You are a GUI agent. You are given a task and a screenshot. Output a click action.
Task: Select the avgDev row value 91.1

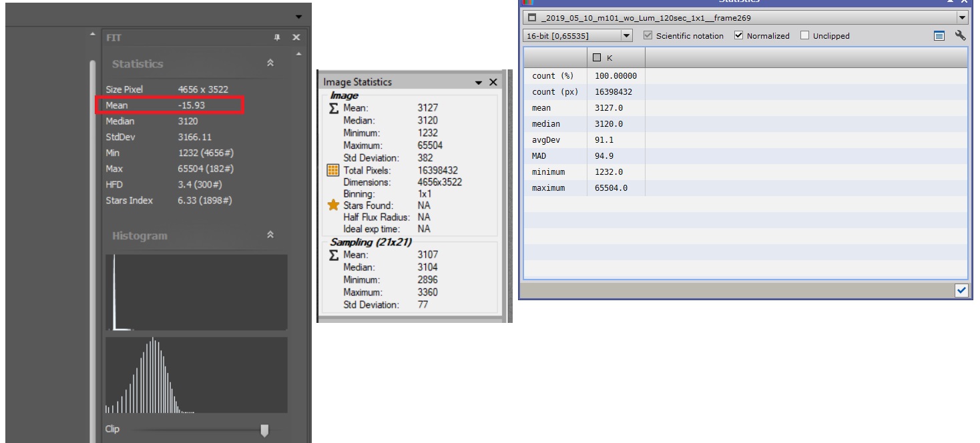(x=603, y=140)
